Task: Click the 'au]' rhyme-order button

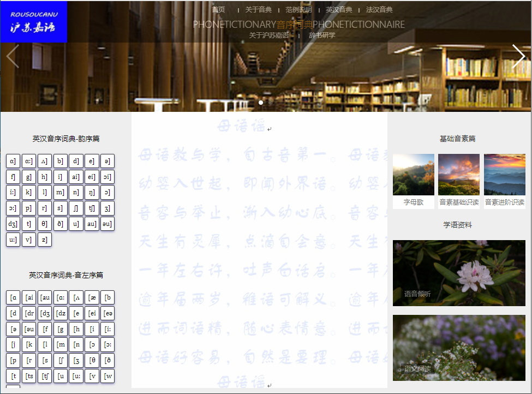Action: pos(92,224)
